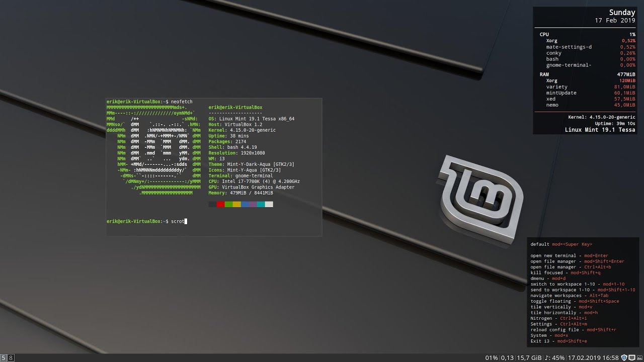
Task: Click the Linux Mint 19.1 Tessa conky footer
Action: (600, 130)
